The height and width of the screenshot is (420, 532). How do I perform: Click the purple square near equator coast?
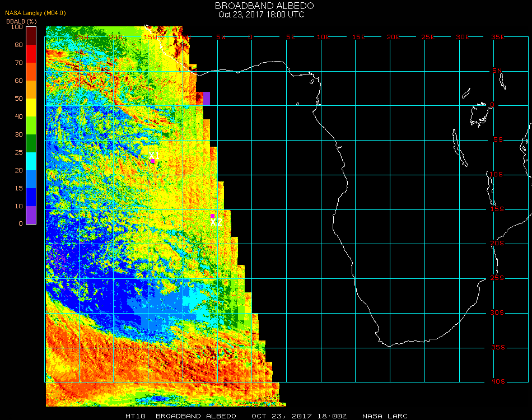point(206,99)
